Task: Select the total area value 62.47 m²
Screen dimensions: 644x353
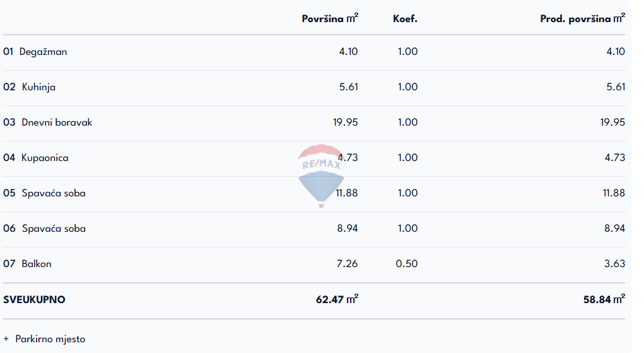Action: click(337, 299)
